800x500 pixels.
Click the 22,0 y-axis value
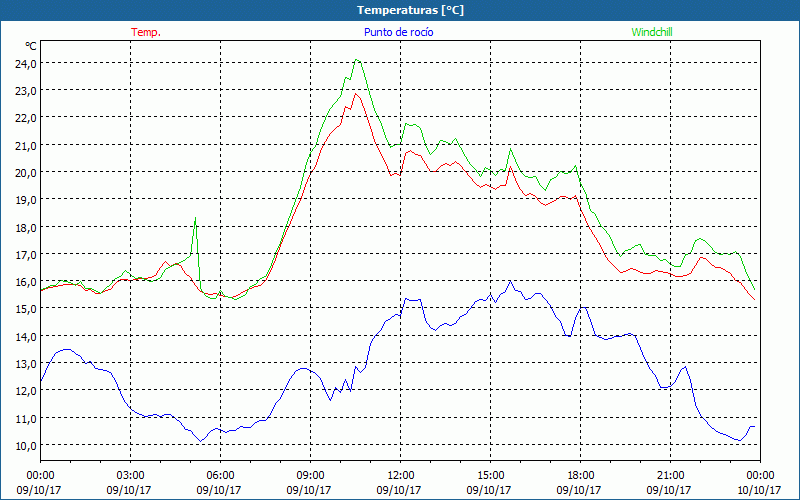(26, 118)
